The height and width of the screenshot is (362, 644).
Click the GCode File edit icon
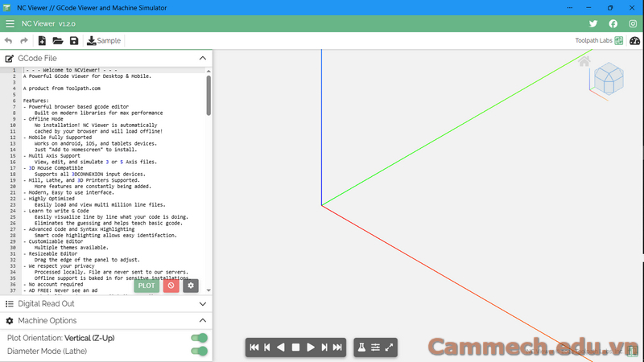pos(9,59)
